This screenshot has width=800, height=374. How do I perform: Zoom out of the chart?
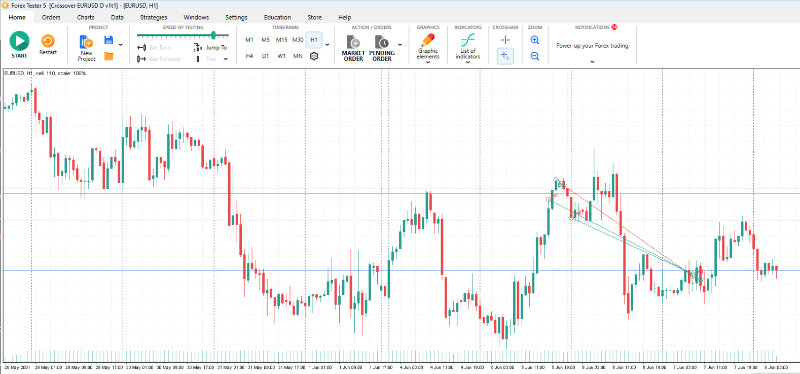535,56
